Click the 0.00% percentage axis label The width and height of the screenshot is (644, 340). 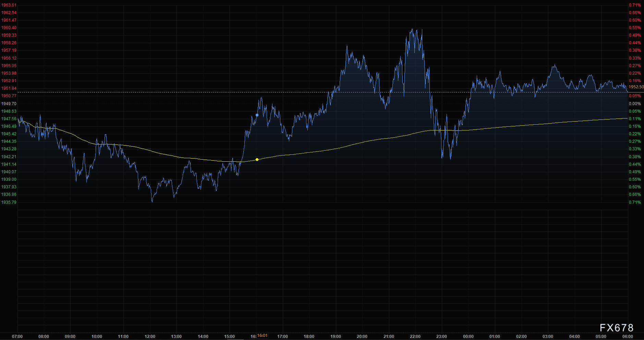coord(635,104)
